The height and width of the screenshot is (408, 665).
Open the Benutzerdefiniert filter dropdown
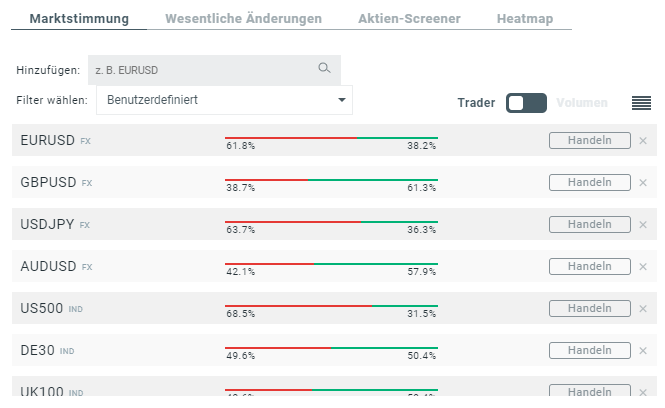(224, 100)
